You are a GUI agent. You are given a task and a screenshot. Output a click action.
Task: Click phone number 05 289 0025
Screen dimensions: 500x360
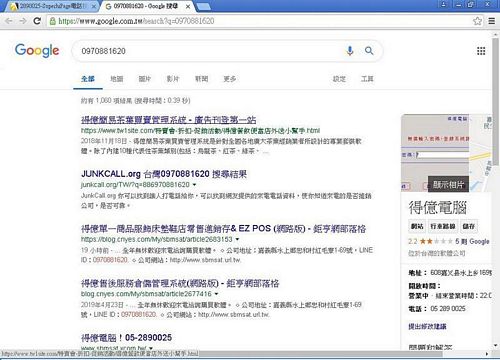click(448, 309)
